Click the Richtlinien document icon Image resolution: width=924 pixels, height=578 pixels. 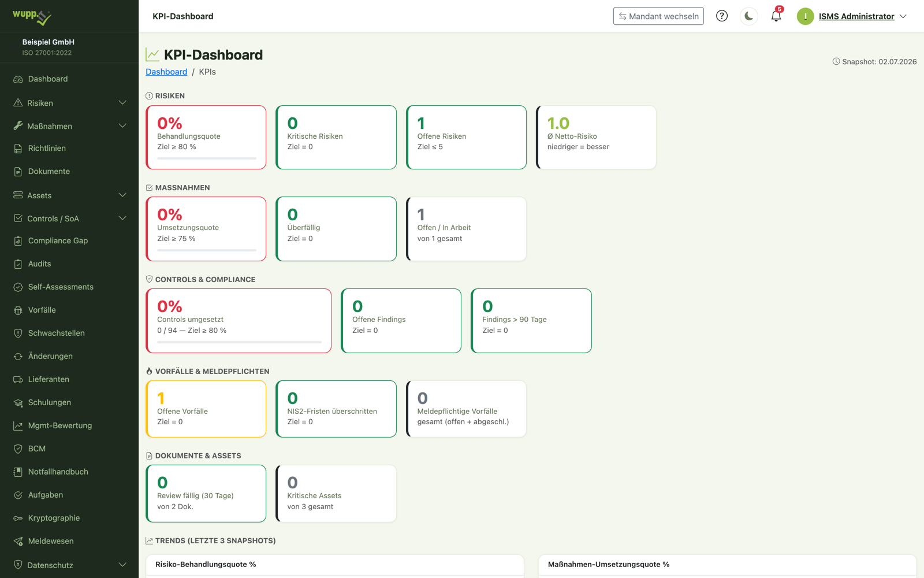click(x=18, y=149)
